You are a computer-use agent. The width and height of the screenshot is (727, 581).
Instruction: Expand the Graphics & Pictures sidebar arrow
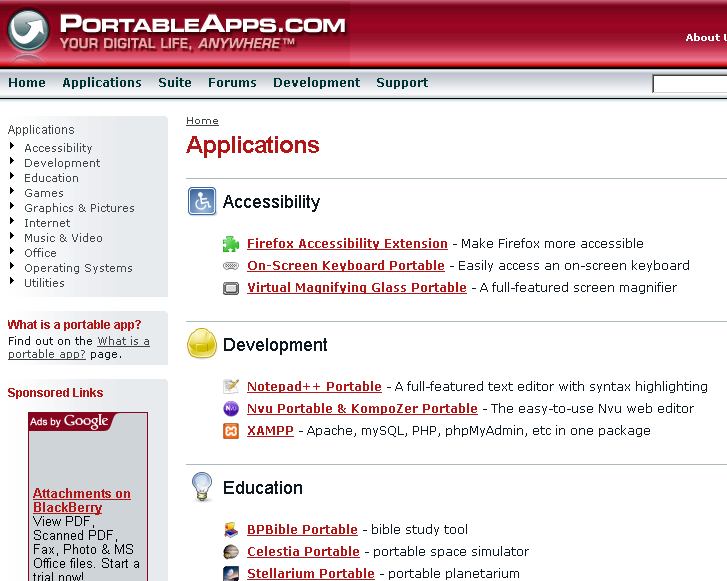click(12, 206)
